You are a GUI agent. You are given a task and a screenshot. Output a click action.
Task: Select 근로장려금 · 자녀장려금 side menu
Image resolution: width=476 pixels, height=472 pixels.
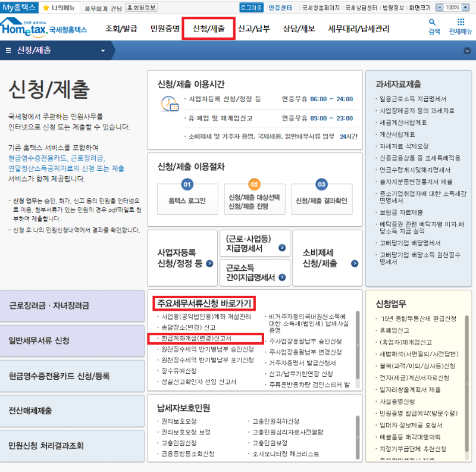click(72, 305)
